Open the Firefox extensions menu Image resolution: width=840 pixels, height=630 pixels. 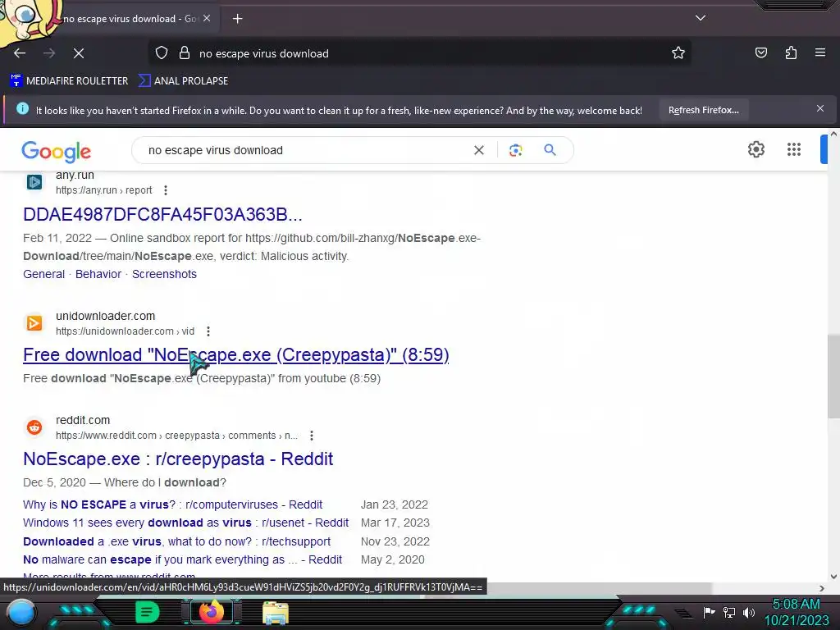(x=791, y=52)
